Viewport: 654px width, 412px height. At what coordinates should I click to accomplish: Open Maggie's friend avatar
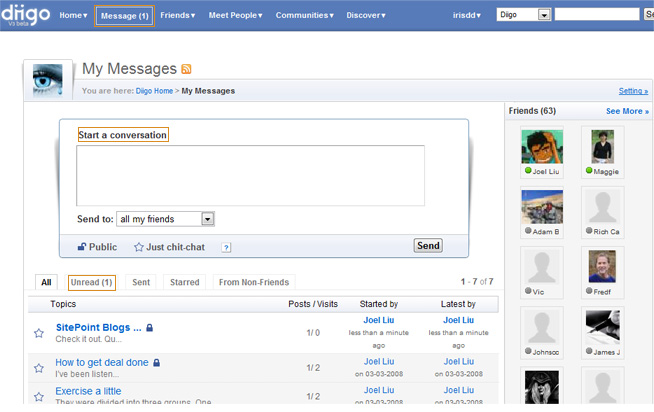[602, 146]
